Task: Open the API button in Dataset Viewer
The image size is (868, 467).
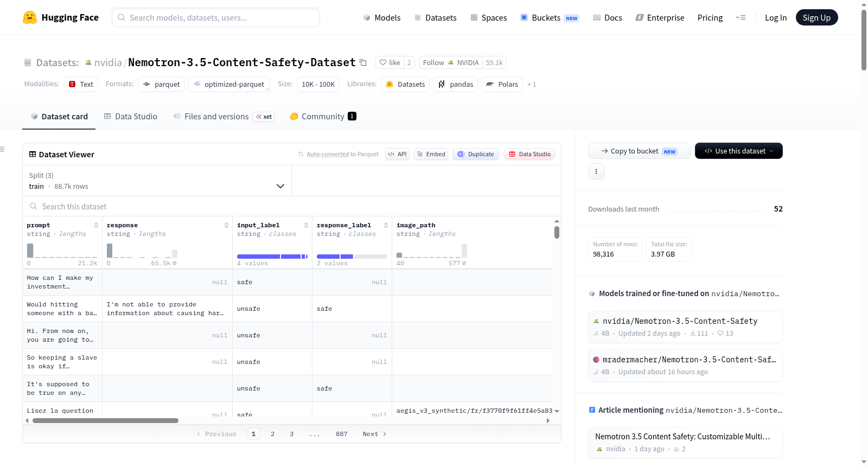Action: [x=397, y=154]
